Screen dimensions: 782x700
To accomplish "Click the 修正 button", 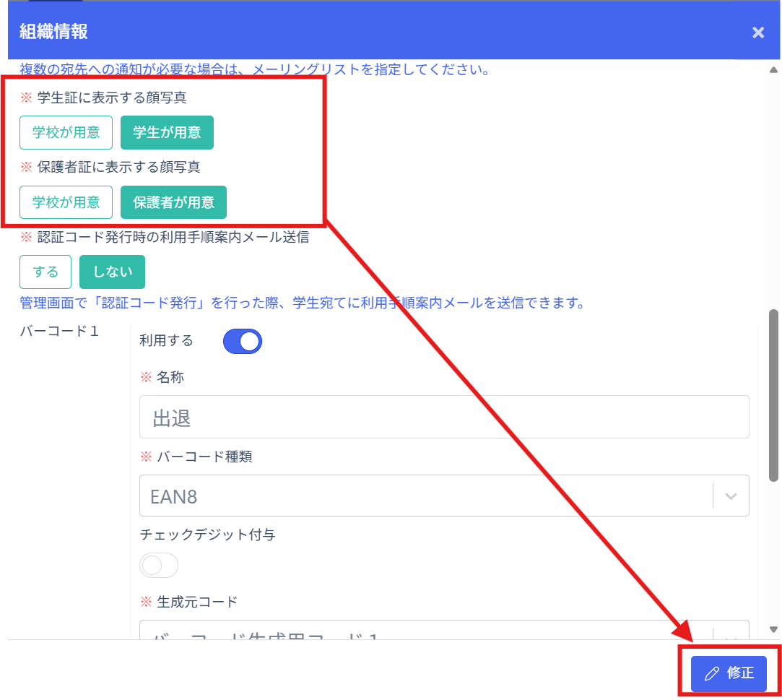I will point(728,674).
